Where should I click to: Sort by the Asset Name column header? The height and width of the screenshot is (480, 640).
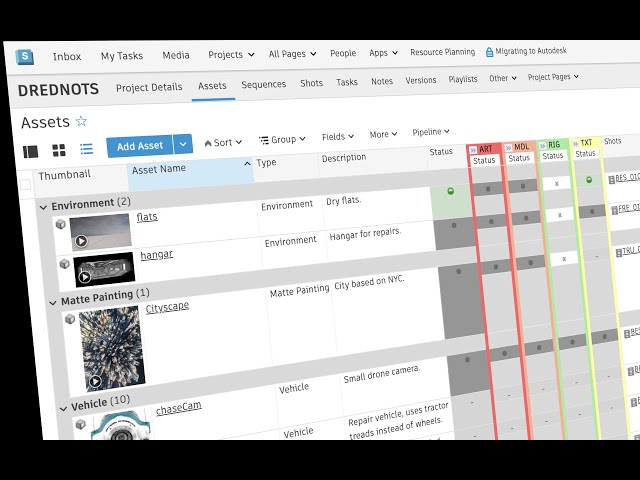191,173
